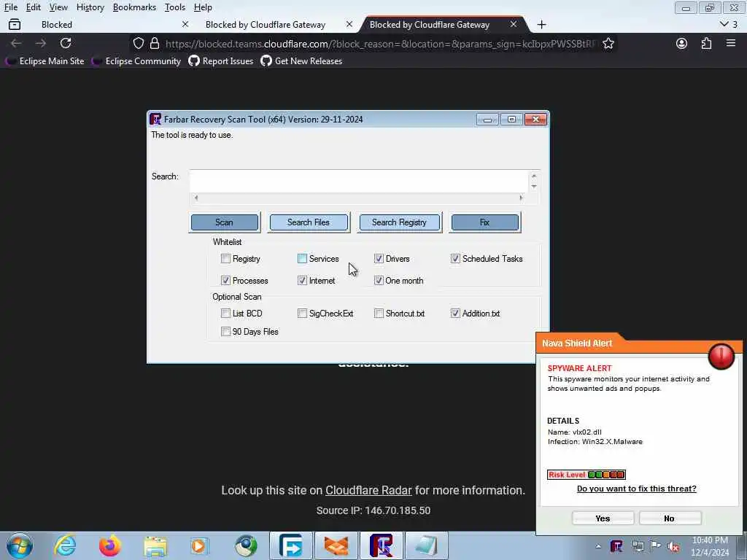Viewport: 747px width, 560px height.
Task: Click No in the Nava Shield Alert
Action: tap(670, 518)
